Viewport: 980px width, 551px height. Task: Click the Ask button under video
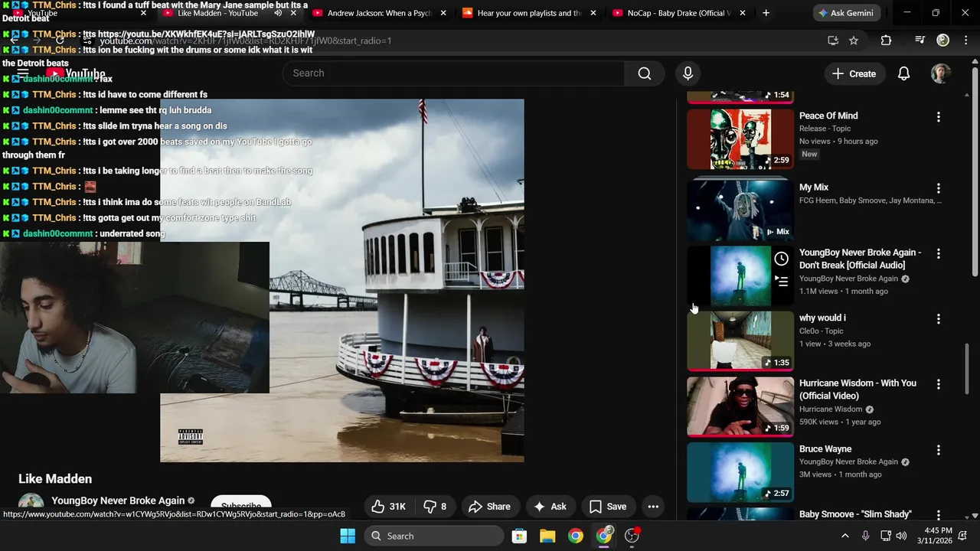550,507
